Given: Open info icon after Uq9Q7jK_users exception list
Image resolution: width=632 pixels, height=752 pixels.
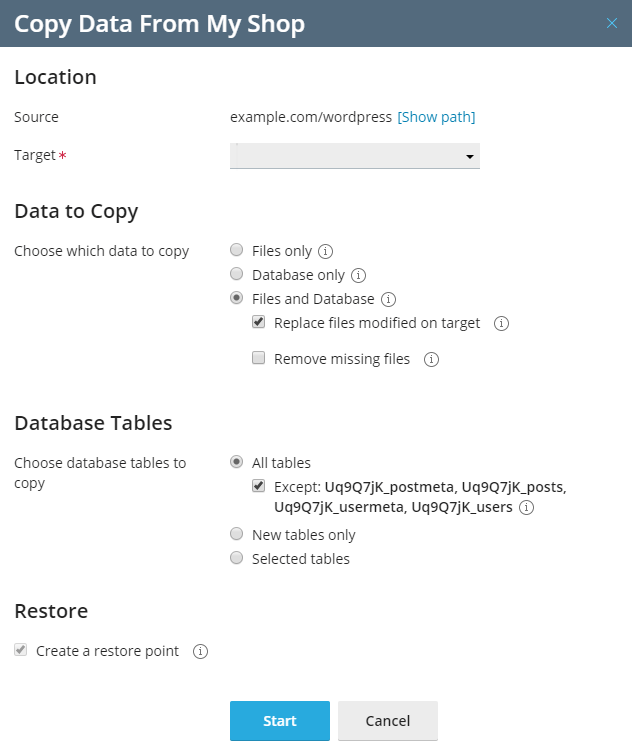Looking at the screenshot, I should [x=527, y=507].
